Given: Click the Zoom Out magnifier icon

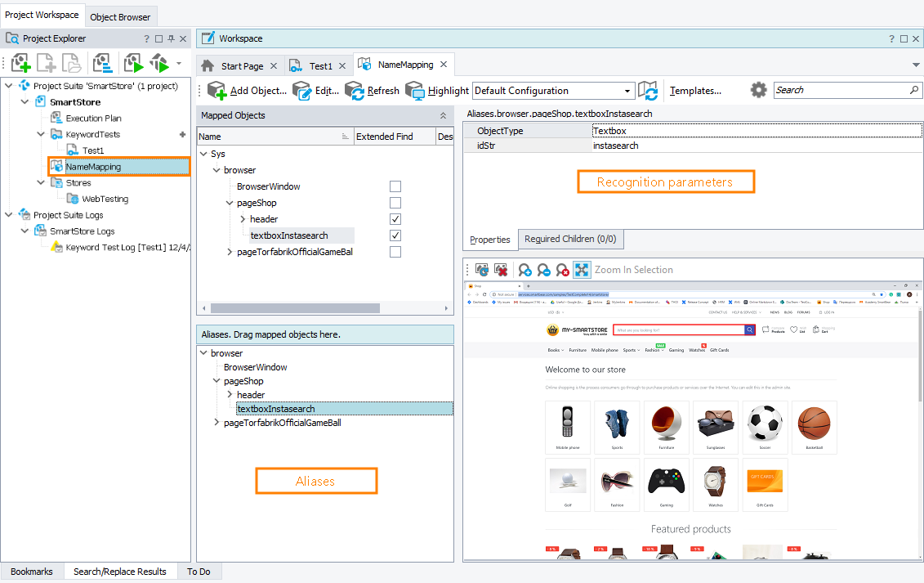Looking at the screenshot, I should tap(542, 269).
